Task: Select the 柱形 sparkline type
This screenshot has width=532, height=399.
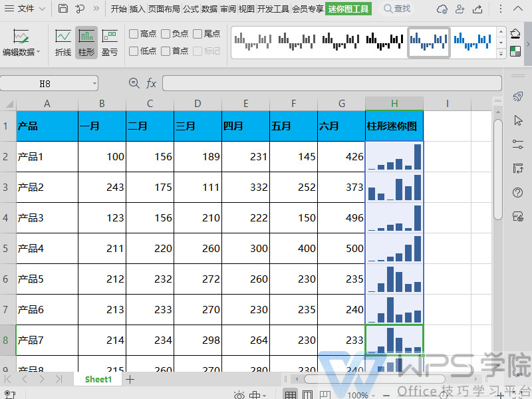Action: (x=86, y=43)
